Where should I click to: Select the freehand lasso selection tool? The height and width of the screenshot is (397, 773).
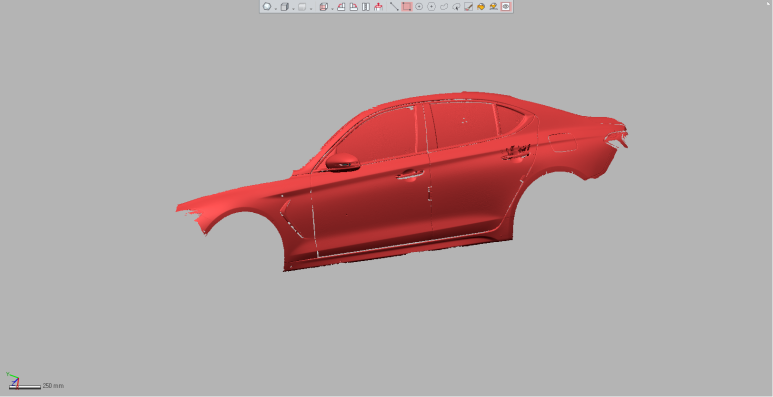(444, 6)
